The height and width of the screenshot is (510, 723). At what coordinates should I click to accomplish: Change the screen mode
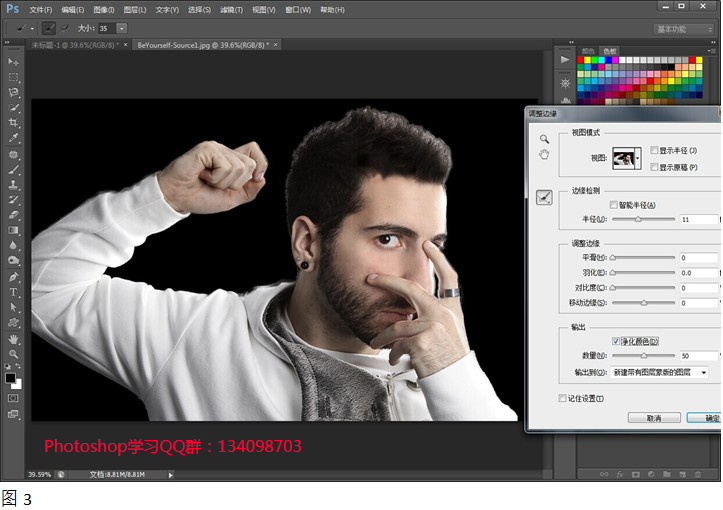(13, 414)
